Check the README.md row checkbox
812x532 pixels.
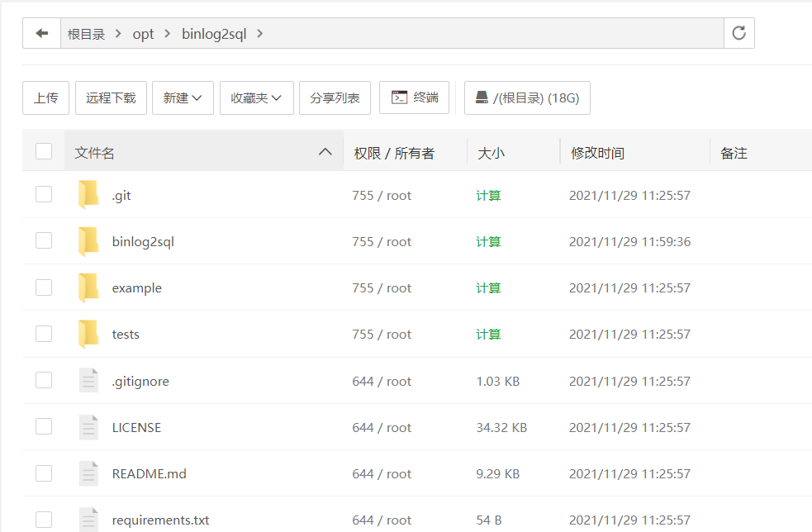tap(44, 473)
